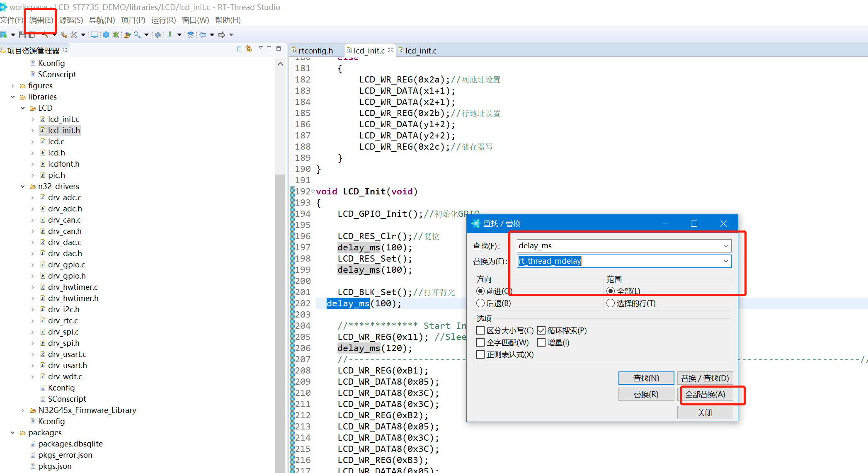Close the 项目资源管理器 view tab
The width and height of the screenshot is (868, 473).
pyautogui.click(x=65, y=50)
